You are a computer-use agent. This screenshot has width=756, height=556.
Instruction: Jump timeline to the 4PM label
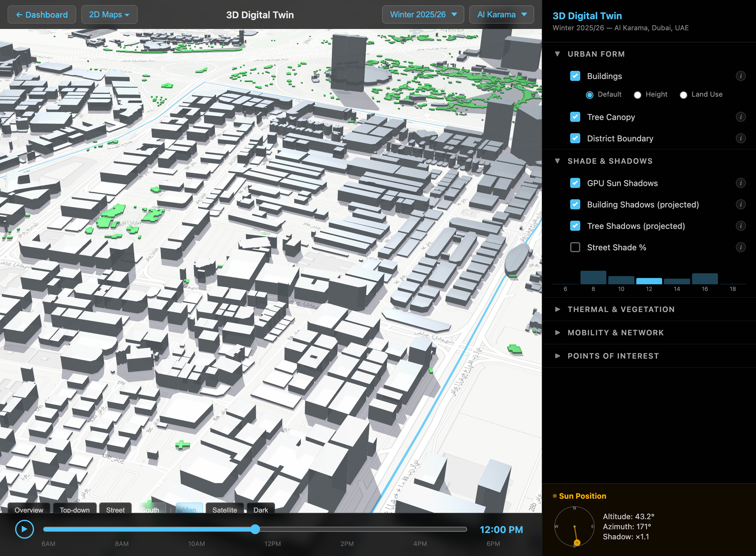[420, 544]
